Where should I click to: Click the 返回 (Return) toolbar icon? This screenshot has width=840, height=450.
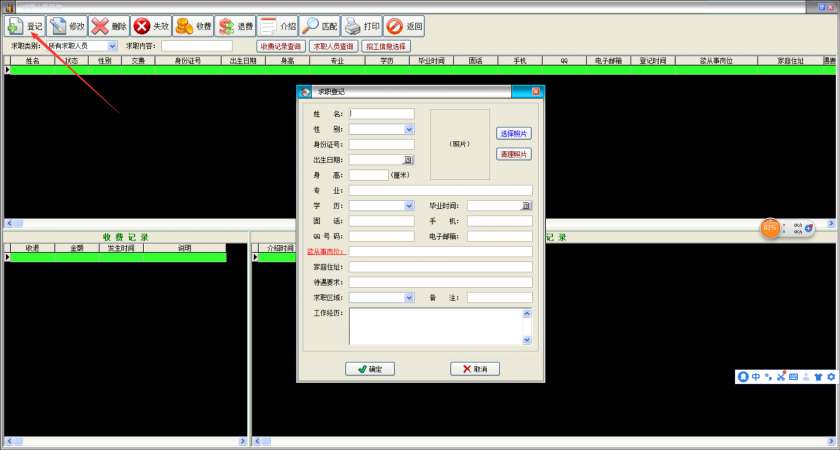(395, 26)
